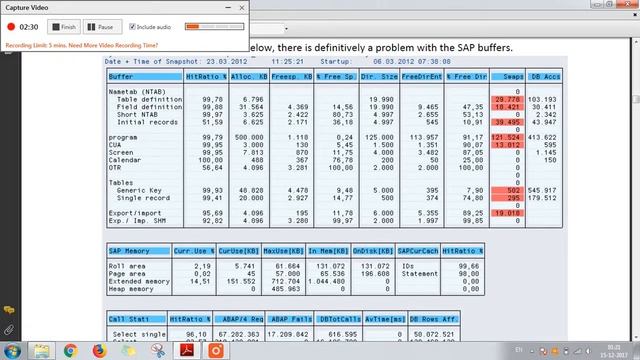Click the red recording indicator dot
Viewport: 640px width, 360px height.
coord(11,27)
